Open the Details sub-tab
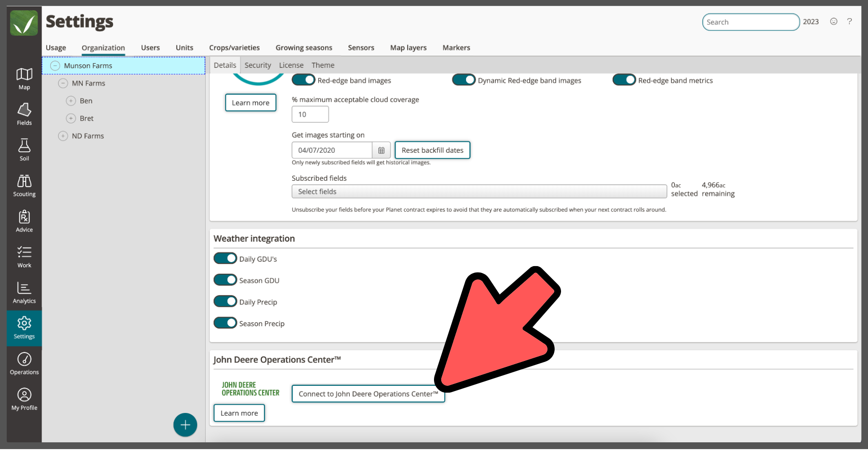Image resolution: width=868 pixels, height=450 pixels. tap(225, 66)
